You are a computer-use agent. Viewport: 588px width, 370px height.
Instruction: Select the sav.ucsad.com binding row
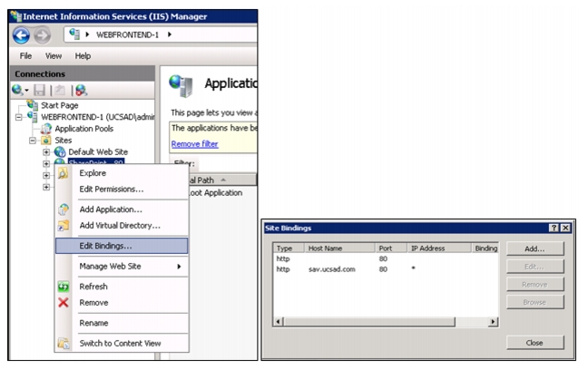(x=386, y=269)
